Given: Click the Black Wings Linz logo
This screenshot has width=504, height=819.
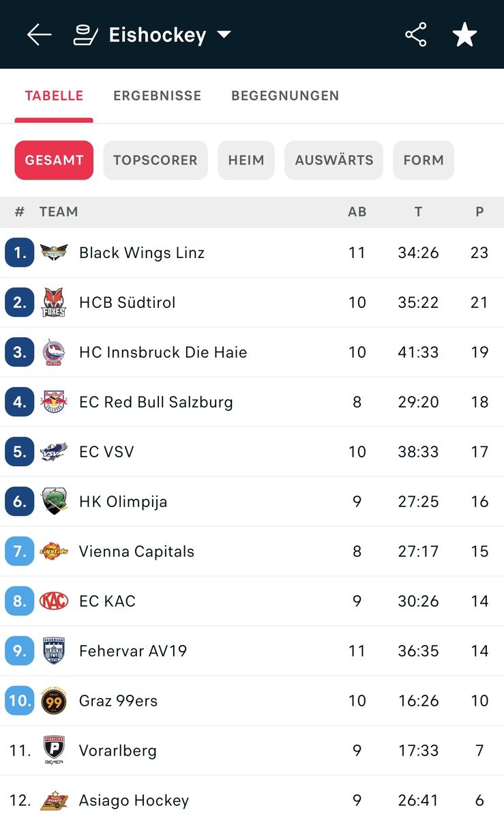Looking at the screenshot, I should pyautogui.click(x=54, y=253).
